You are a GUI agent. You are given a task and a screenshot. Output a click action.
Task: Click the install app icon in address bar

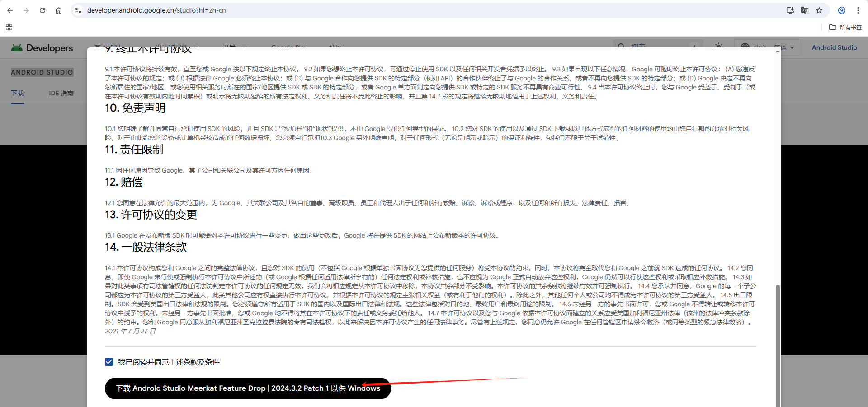[790, 10]
